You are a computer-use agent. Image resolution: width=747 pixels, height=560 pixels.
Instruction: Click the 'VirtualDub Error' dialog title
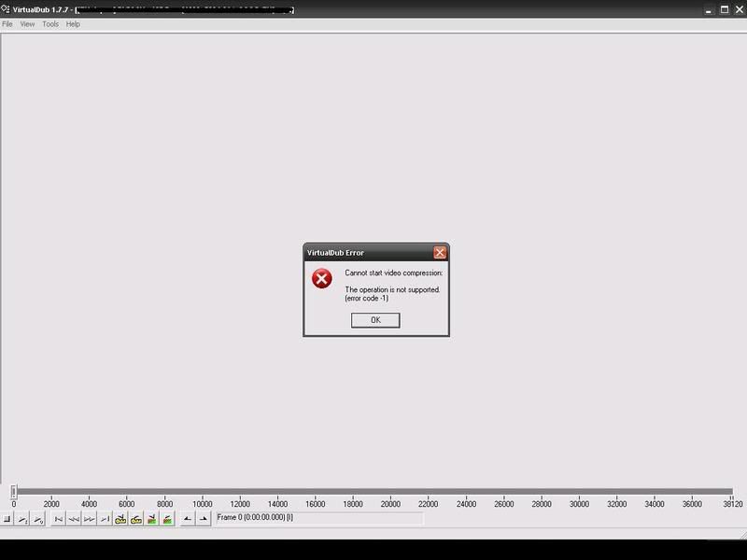[335, 253]
